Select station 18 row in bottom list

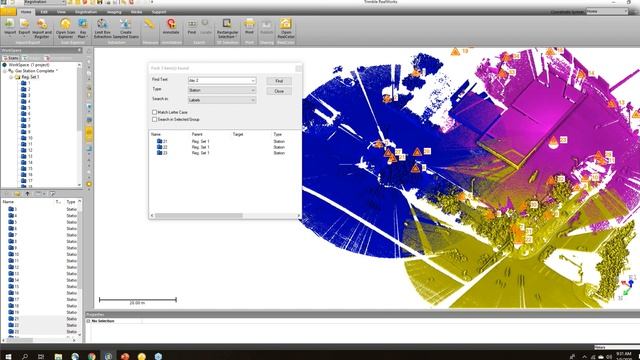click(x=41, y=306)
